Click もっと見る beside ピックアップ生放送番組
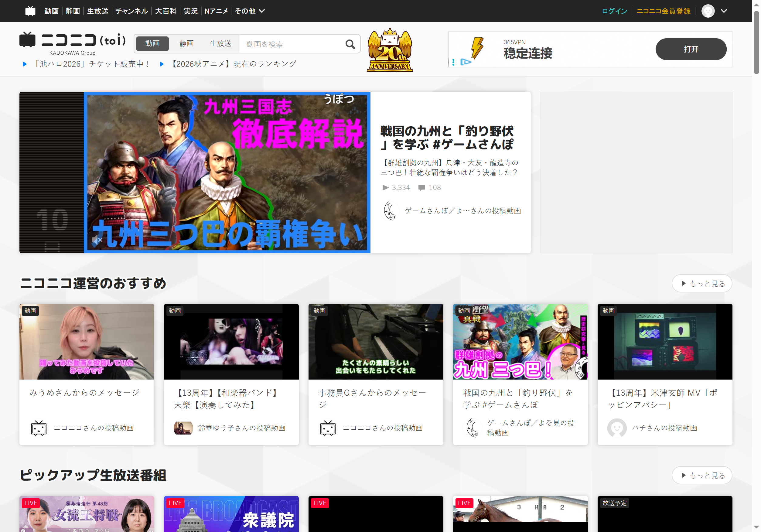Image resolution: width=761 pixels, height=532 pixels. coord(702,475)
